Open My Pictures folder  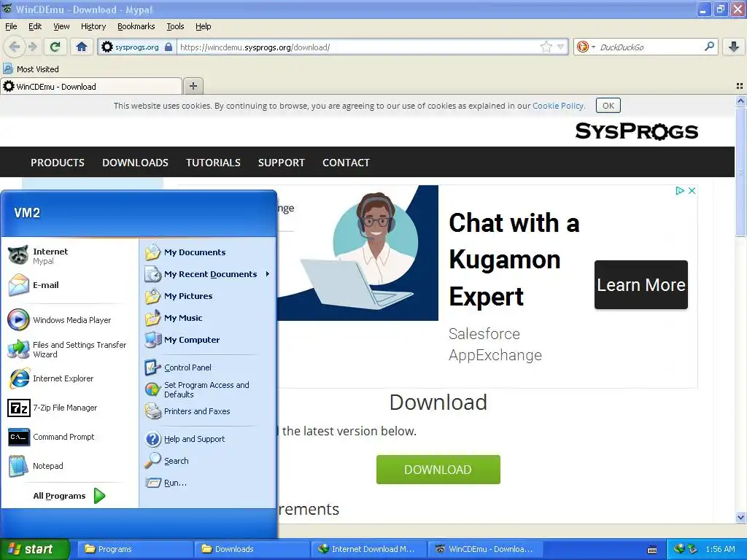click(x=208, y=296)
